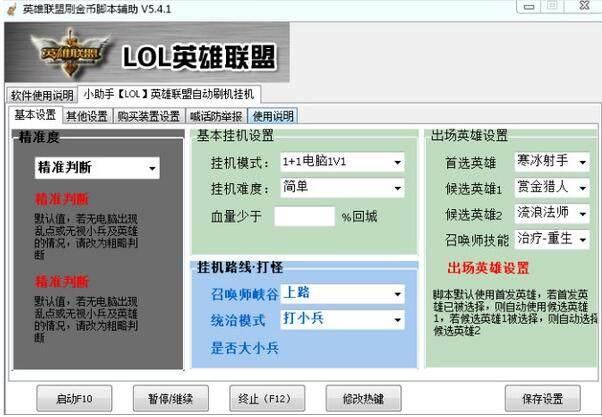602x417 pixels.
Task: Click the 血量少于 percentage input field
Action: click(x=304, y=216)
